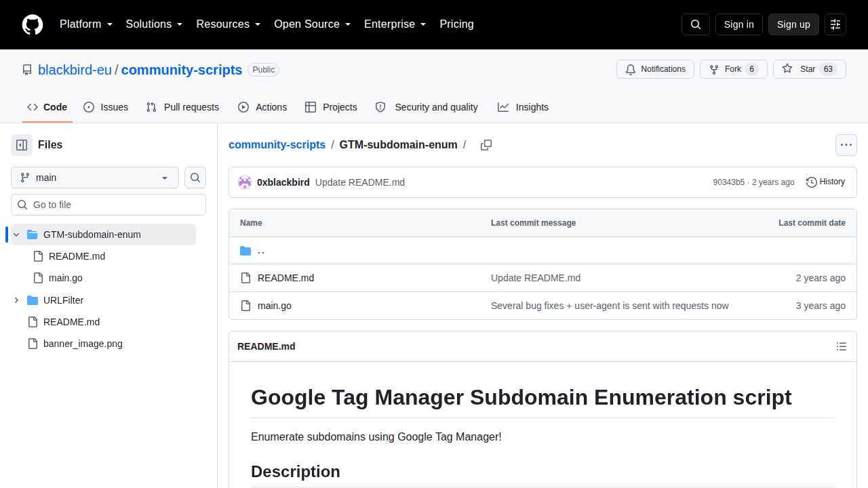Open the Solutions dropdown menu
The width and height of the screenshot is (868, 488).
pos(155,24)
